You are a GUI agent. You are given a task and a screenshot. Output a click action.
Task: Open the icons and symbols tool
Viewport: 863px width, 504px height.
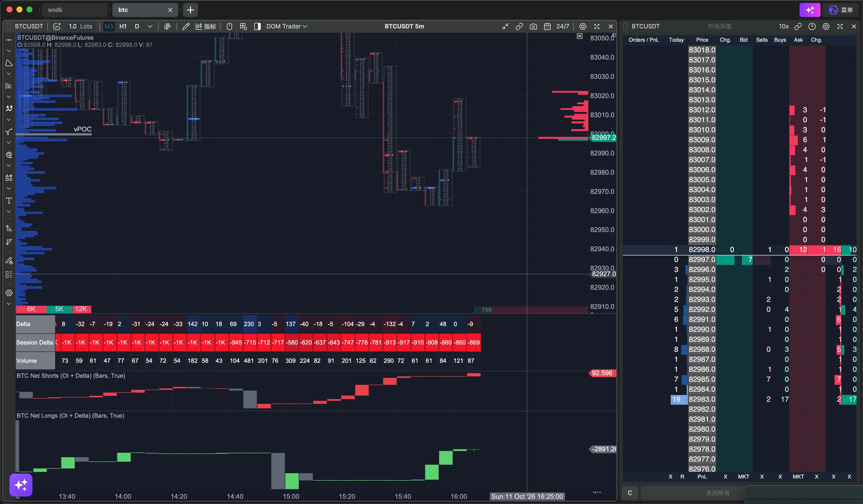click(9, 178)
